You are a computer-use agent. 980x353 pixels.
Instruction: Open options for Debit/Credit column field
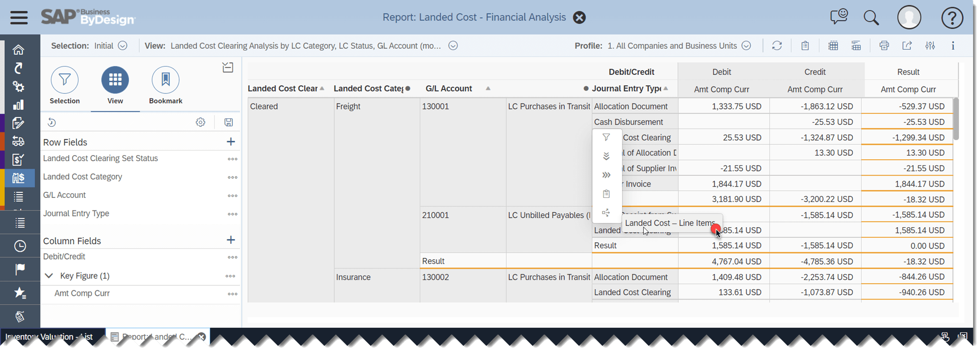click(232, 257)
